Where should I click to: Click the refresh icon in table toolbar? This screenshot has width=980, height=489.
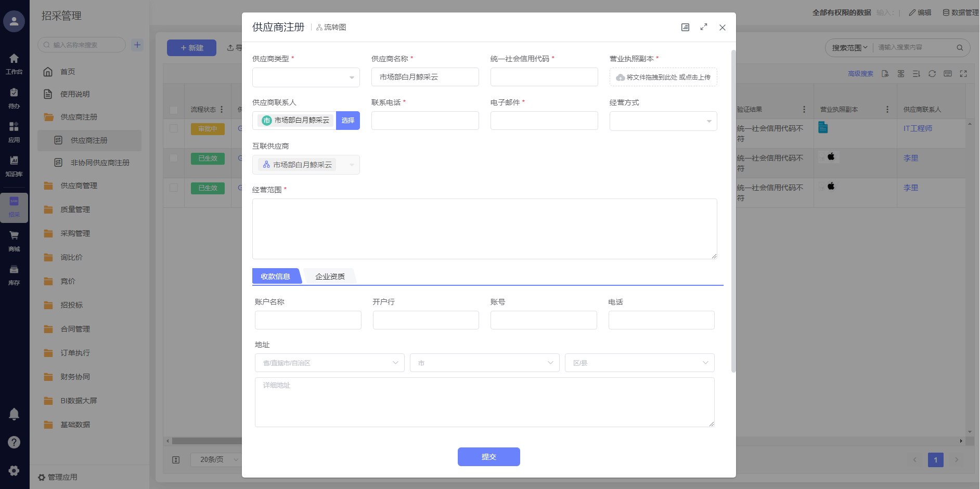[x=932, y=74]
